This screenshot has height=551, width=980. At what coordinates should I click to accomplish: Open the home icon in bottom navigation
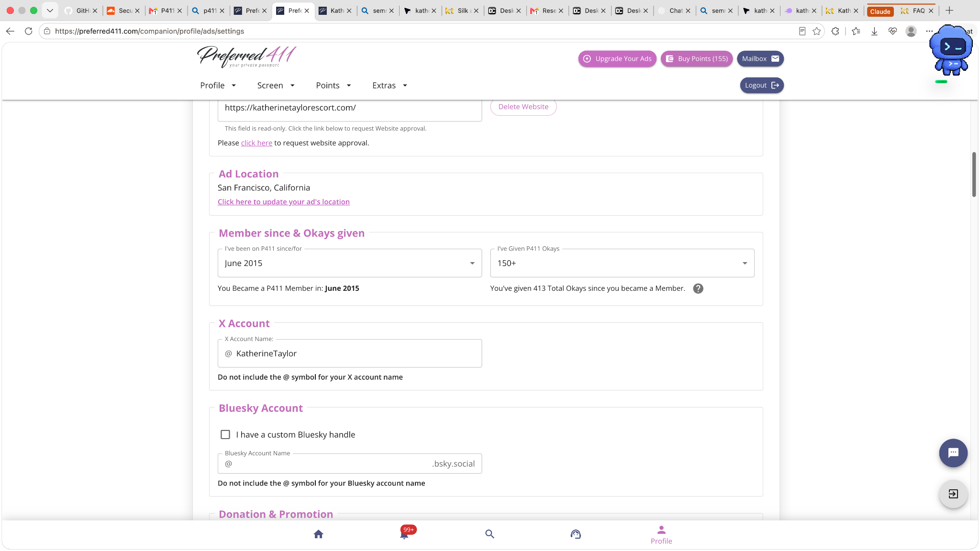pyautogui.click(x=318, y=534)
